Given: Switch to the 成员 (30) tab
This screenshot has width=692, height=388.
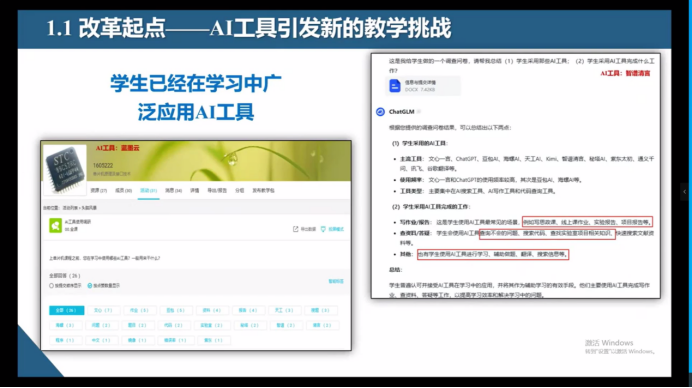Looking at the screenshot, I should click(124, 191).
